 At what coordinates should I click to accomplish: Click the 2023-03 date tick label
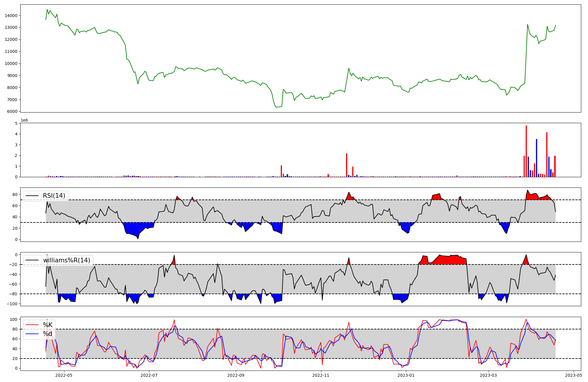(489, 375)
